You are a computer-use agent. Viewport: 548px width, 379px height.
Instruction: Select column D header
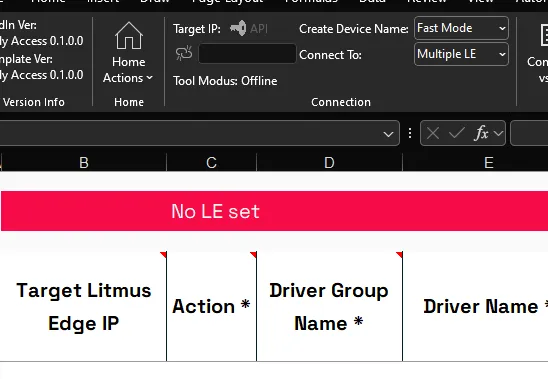point(329,163)
